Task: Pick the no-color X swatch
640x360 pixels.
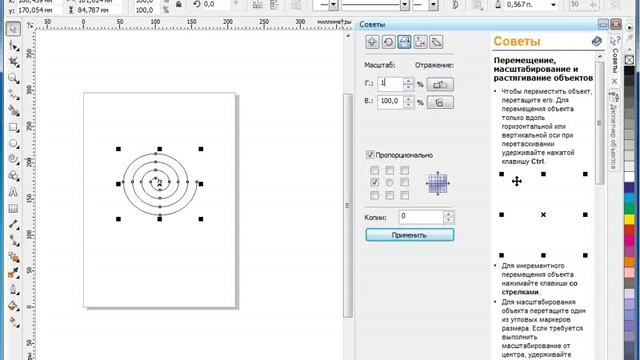Action: [629, 60]
